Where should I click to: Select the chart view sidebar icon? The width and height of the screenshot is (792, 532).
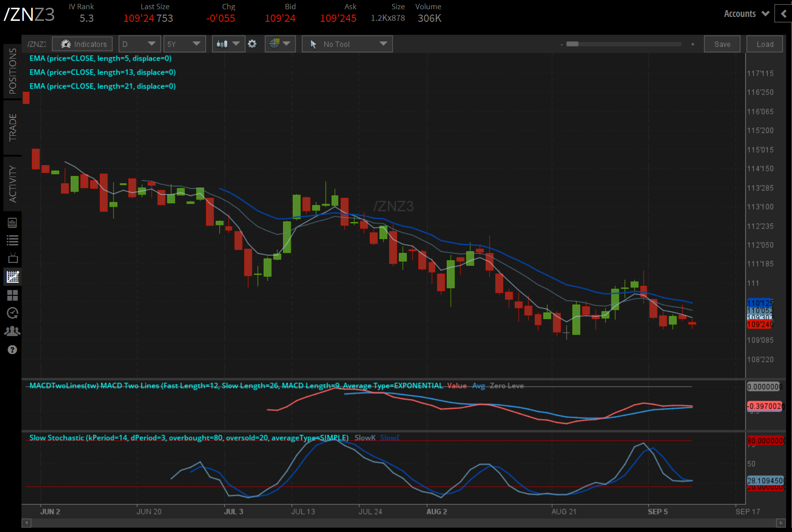(x=13, y=277)
